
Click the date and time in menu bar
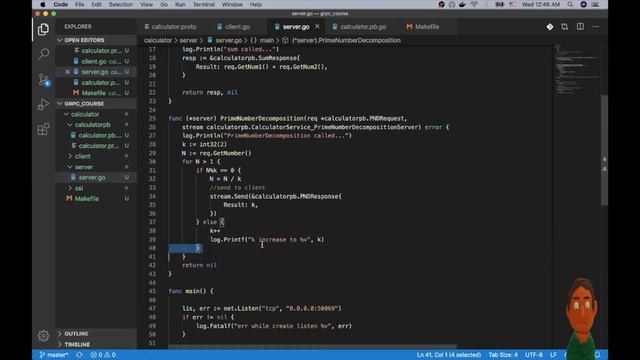click(x=541, y=4)
